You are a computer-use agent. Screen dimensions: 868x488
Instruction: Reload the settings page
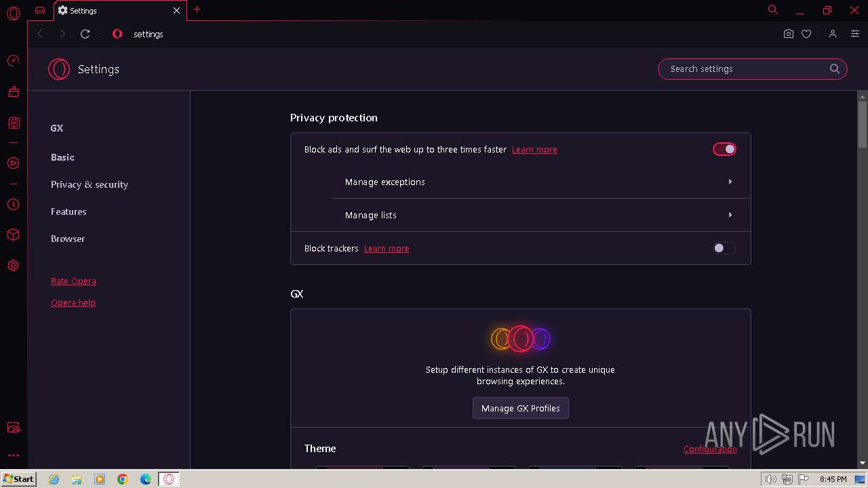click(x=85, y=34)
